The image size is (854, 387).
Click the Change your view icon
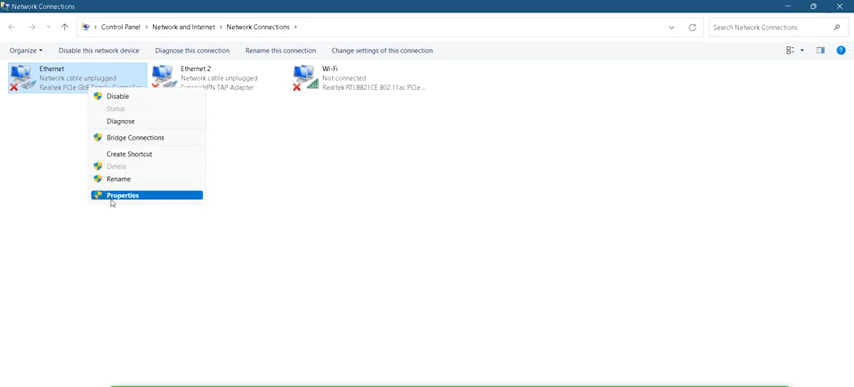(x=790, y=51)
